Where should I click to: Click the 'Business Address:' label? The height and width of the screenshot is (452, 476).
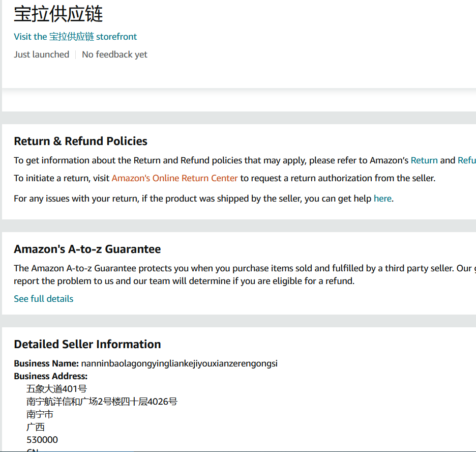(50, 376)
